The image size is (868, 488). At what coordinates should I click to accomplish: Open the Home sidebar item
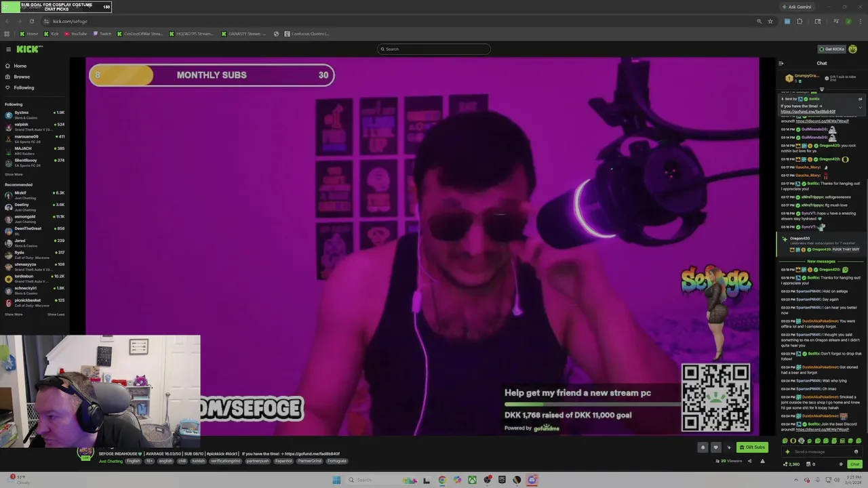[20, 66]
